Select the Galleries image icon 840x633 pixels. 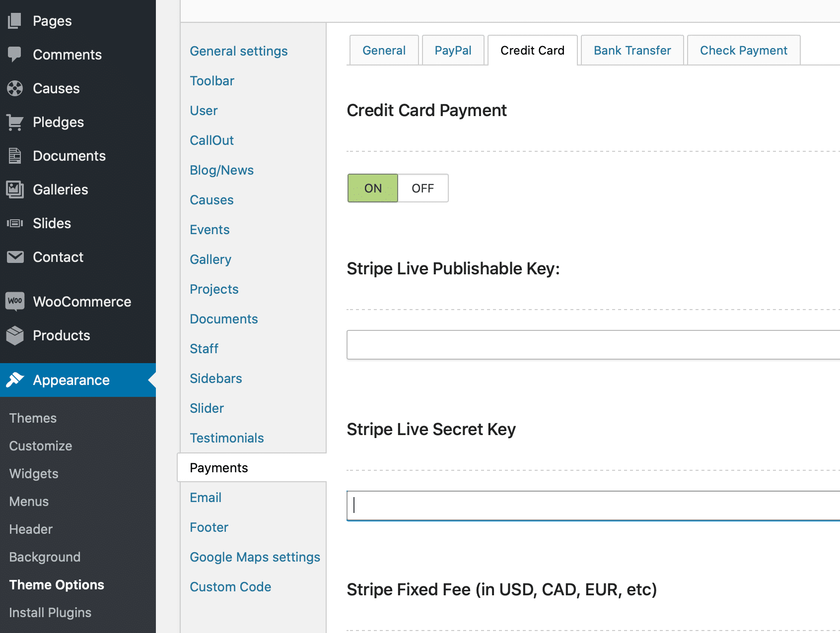pyautogui.click(x=15, y=190)
